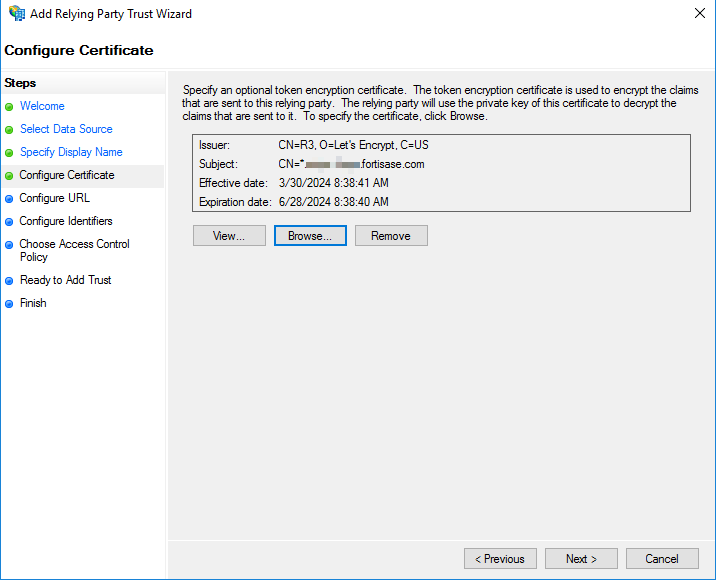The height and width of the screenshot is (580, 716).
Task: Select Choose Access Control Policy step
Action: pos(74,250)
